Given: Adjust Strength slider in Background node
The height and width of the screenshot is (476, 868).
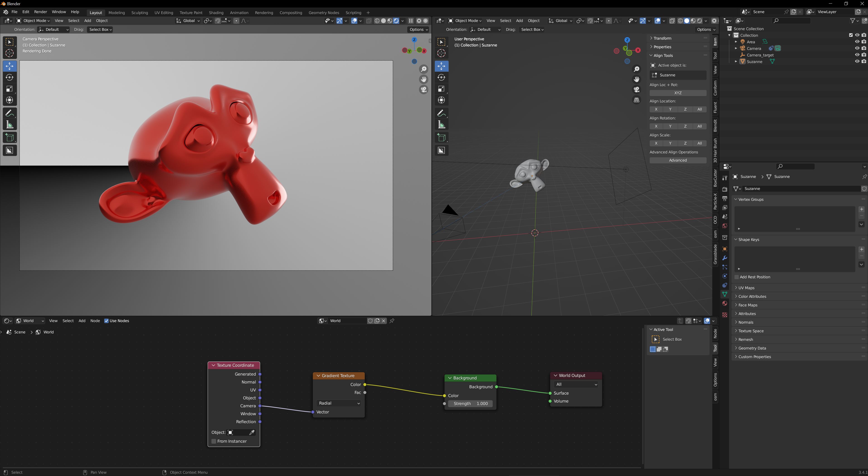Looking at the screenshot, I should pyautogui.click(x=471, y=403).
